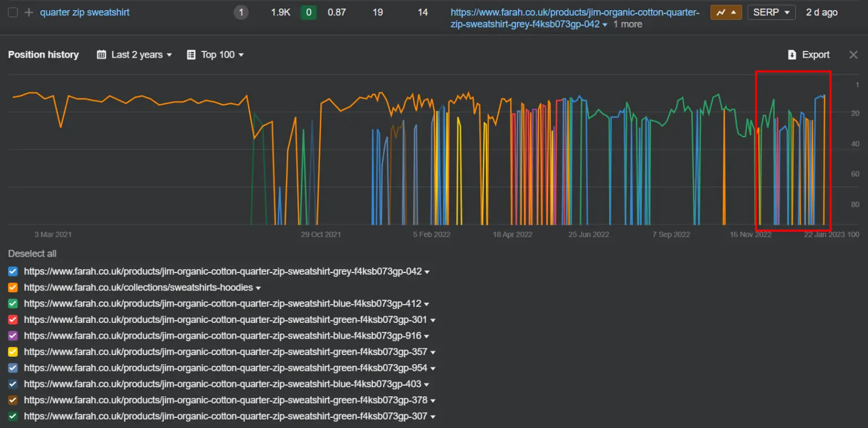
Task: Uncheck green-f4ksb073gp-307 URL checkbox
Action: pos(13,416)
